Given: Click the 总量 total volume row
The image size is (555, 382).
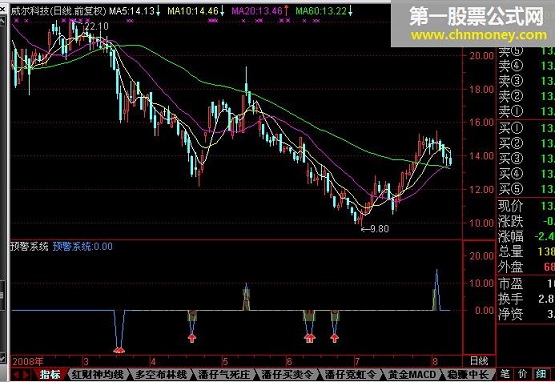Looking at the screenshot, I should [526, 251].
